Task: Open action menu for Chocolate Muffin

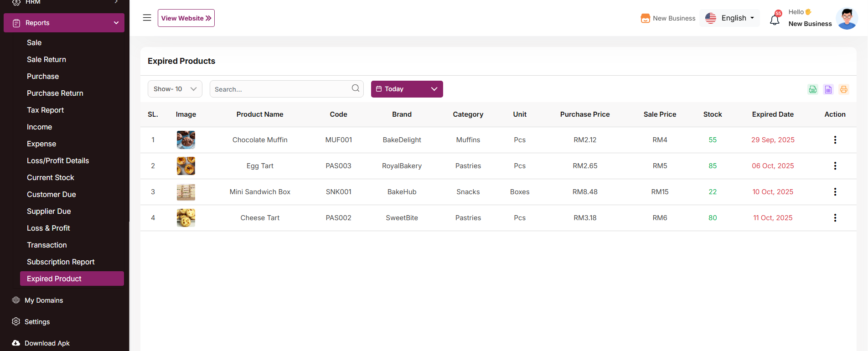Action: click(x=835, y=140)
